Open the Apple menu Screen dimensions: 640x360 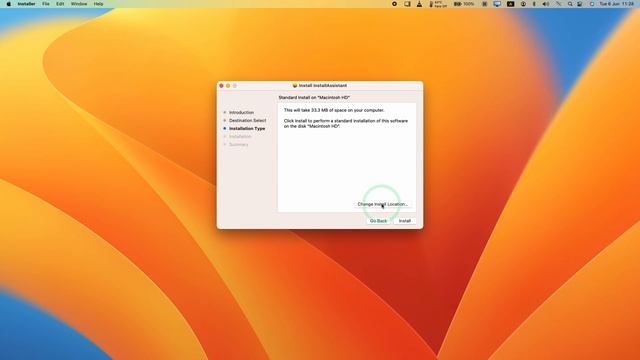click(x=9, y=4)
